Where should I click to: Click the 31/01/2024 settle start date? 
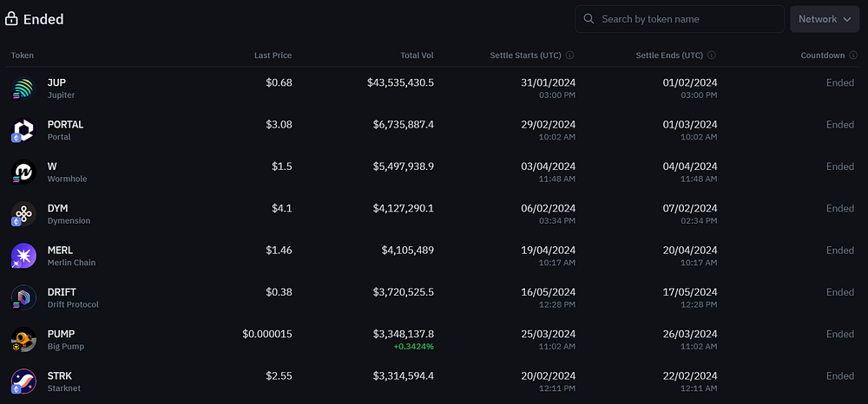[x=548, y=83]
